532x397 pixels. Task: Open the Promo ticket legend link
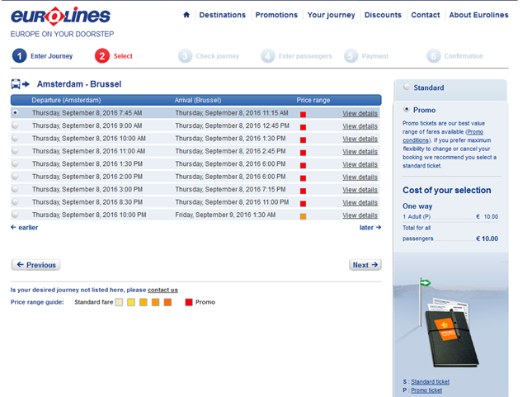(x=426, y=390)
